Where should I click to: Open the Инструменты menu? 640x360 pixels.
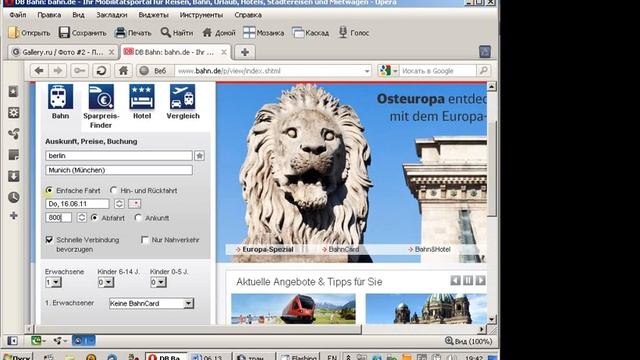click(x=201, y=15)
